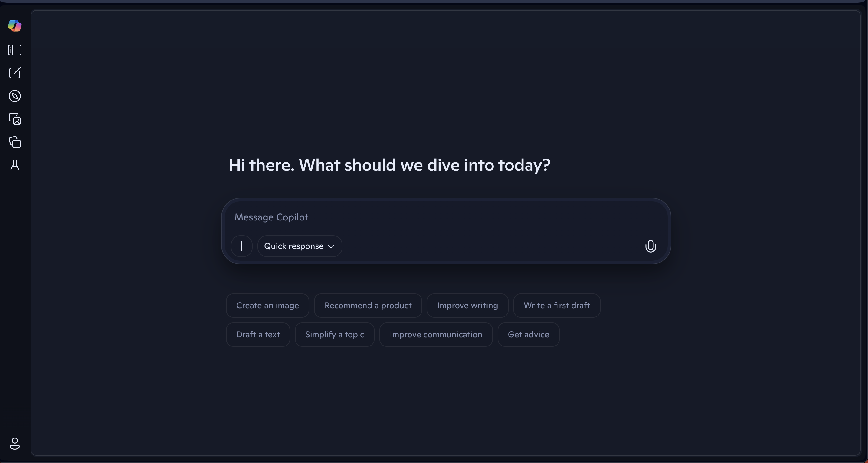Start a new chat with compose icon
This screenshot has width=868, height=463.
[15, 73]
